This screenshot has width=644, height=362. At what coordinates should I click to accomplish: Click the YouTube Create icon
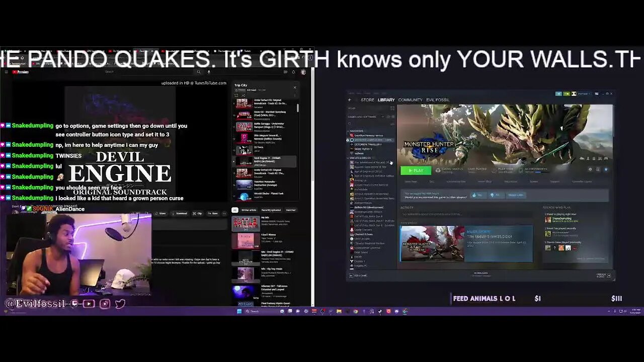[285, 72]
